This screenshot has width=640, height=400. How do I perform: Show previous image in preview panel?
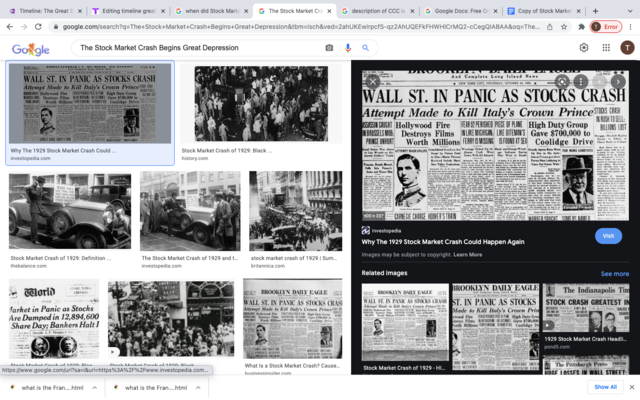click(600, 82)
